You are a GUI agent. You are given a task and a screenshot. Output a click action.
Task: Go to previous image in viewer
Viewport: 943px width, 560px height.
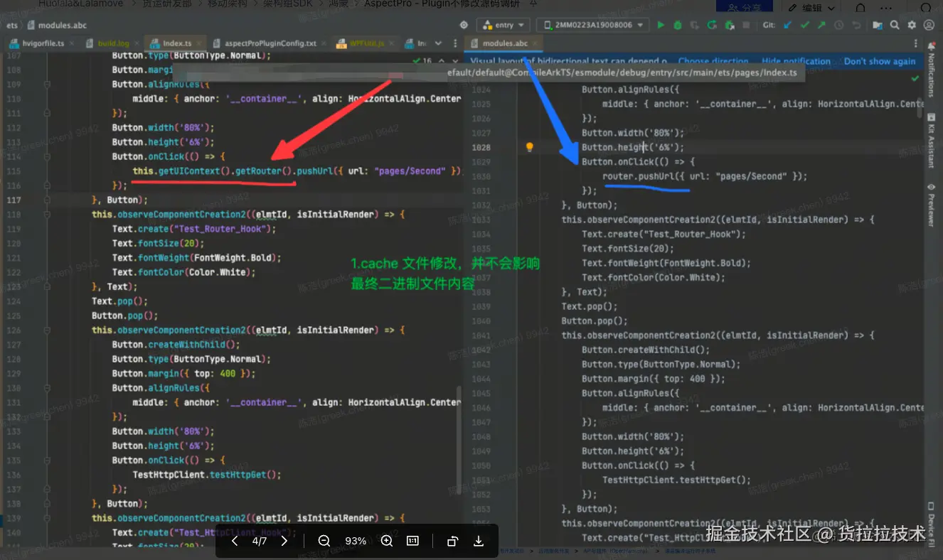(235, 541)
